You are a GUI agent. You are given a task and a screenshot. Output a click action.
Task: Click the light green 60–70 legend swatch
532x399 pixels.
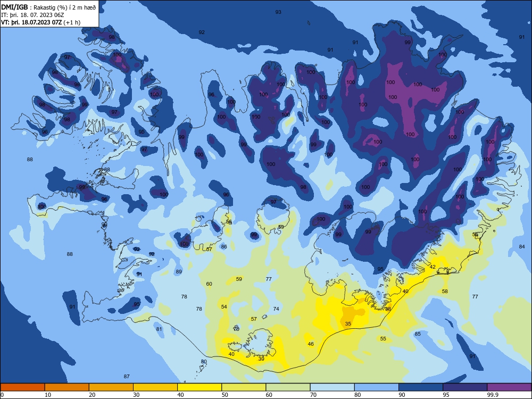click(288, 387)
